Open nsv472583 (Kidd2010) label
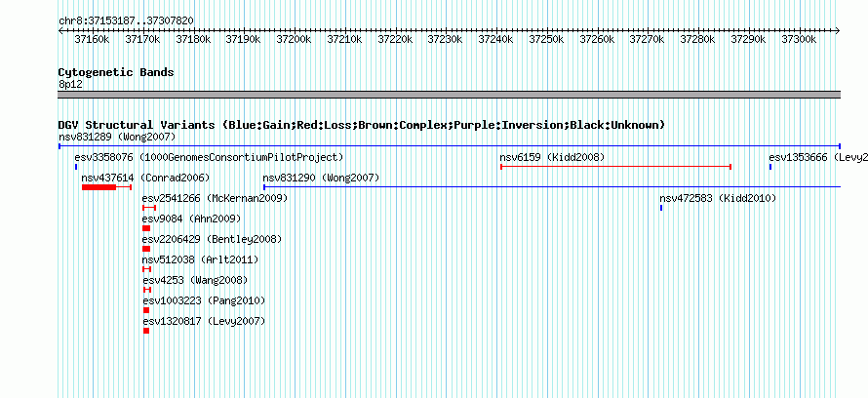 tap(718, 198)
